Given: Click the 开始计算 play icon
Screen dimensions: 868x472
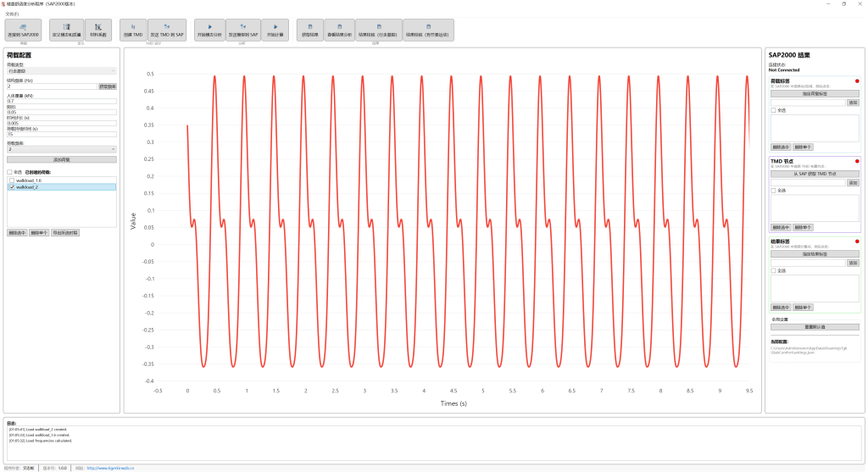Looking at the screenshot, I should pos(275,31).
